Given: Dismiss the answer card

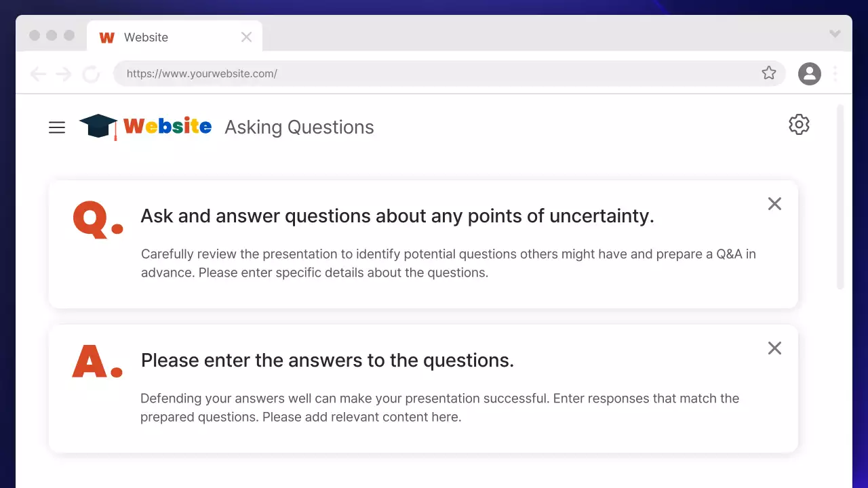Looking at the screenshot, I should pyautogui.click(x=774, y=348).
